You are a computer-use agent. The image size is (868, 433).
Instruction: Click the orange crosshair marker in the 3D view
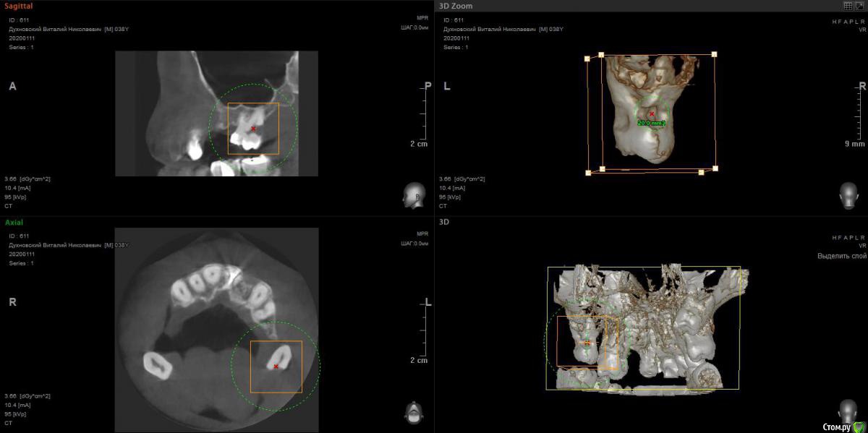click(587, 342)
